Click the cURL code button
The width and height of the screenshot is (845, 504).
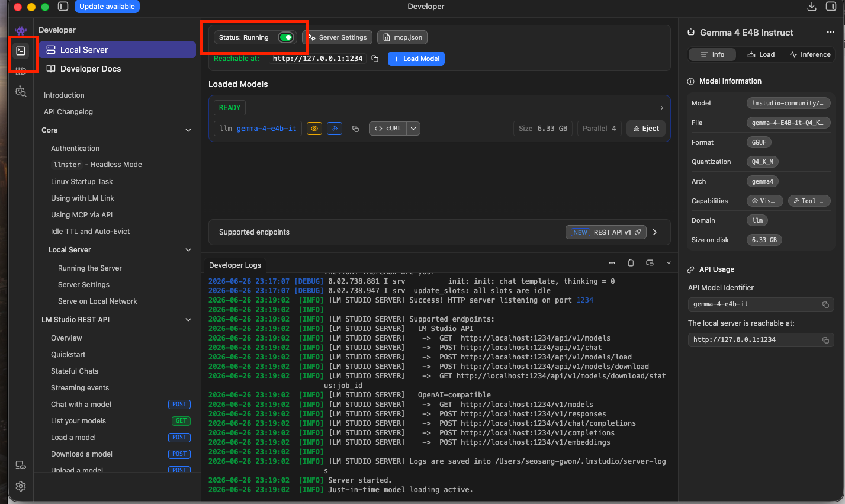pos(388,129)
